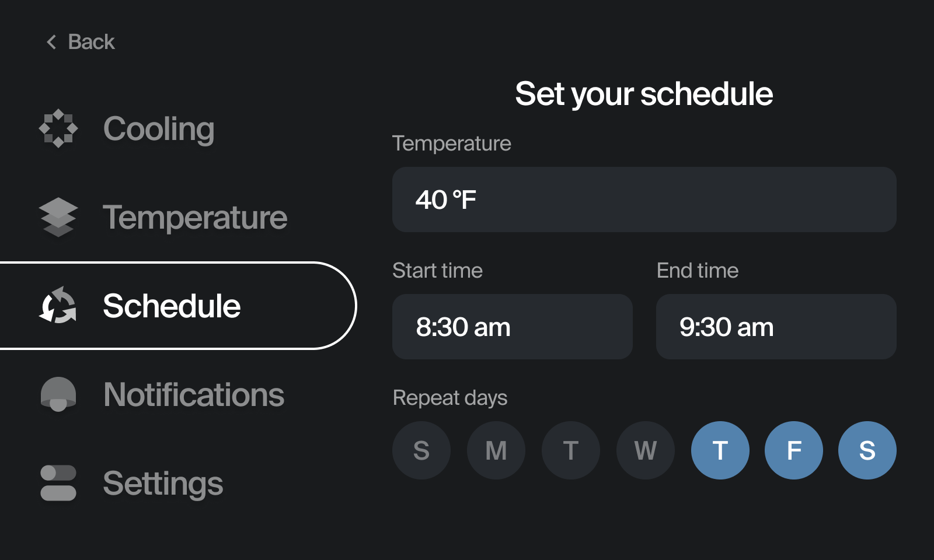The image size is (934, 560).
Task: Go to the Settings menu label
Action: click(163, 484)
